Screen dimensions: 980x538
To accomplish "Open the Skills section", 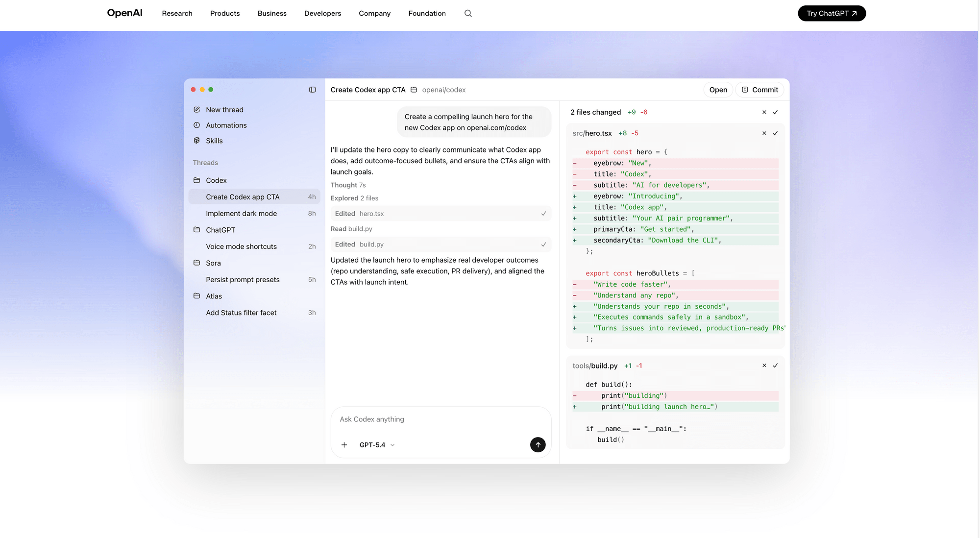I will click(x=215, y=141).
